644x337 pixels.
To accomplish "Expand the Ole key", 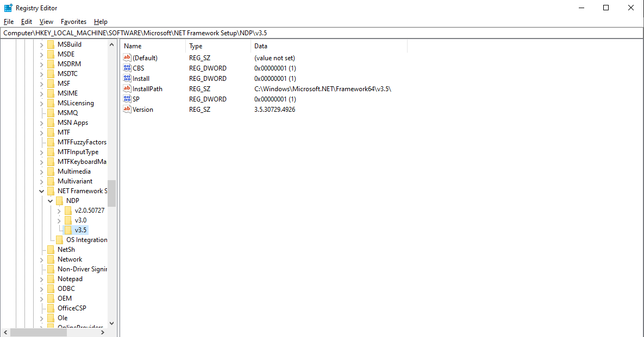I will pyautogui.click(x=41, y=318).
